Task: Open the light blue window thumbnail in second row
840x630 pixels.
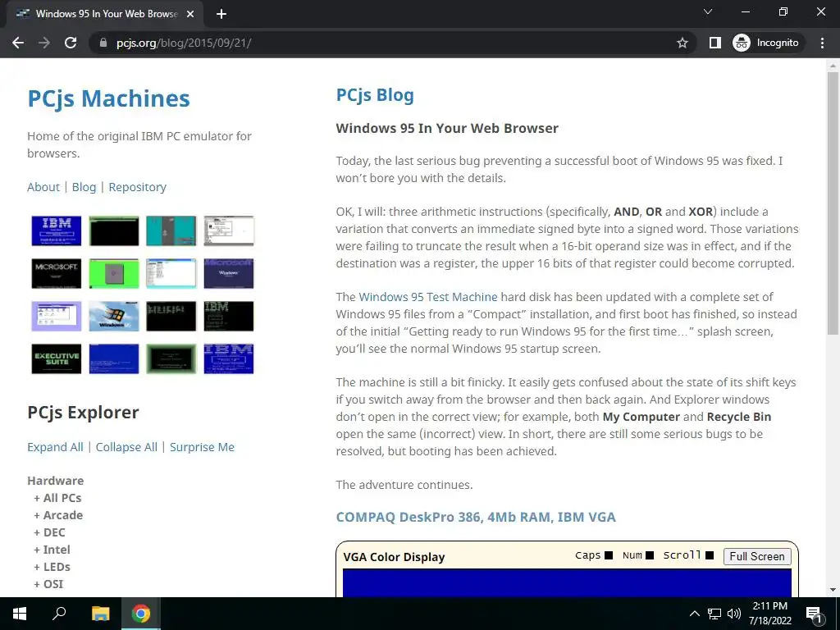Action: (171, 273)
